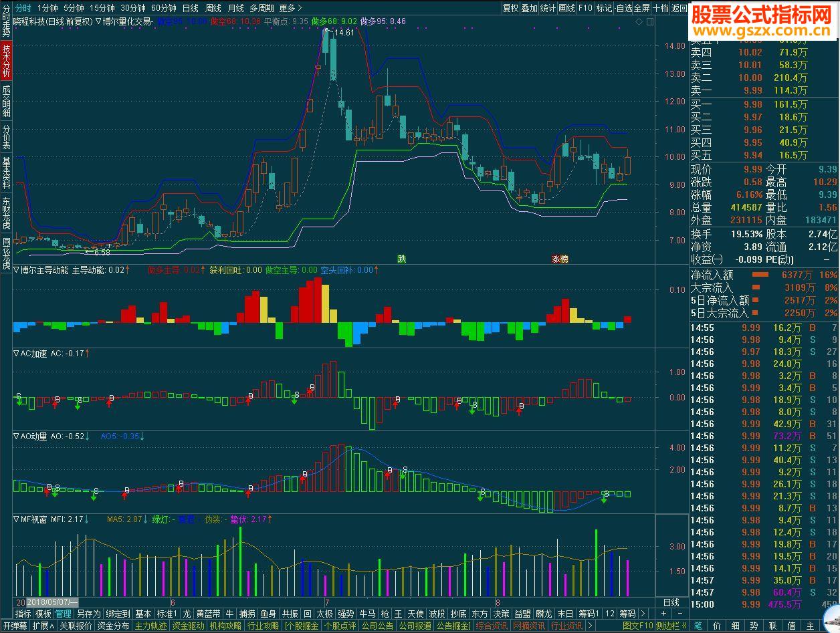Switch to the 15分钟 timeframe
This screenshot has height=633, width=840.
[x=102, y=8]
